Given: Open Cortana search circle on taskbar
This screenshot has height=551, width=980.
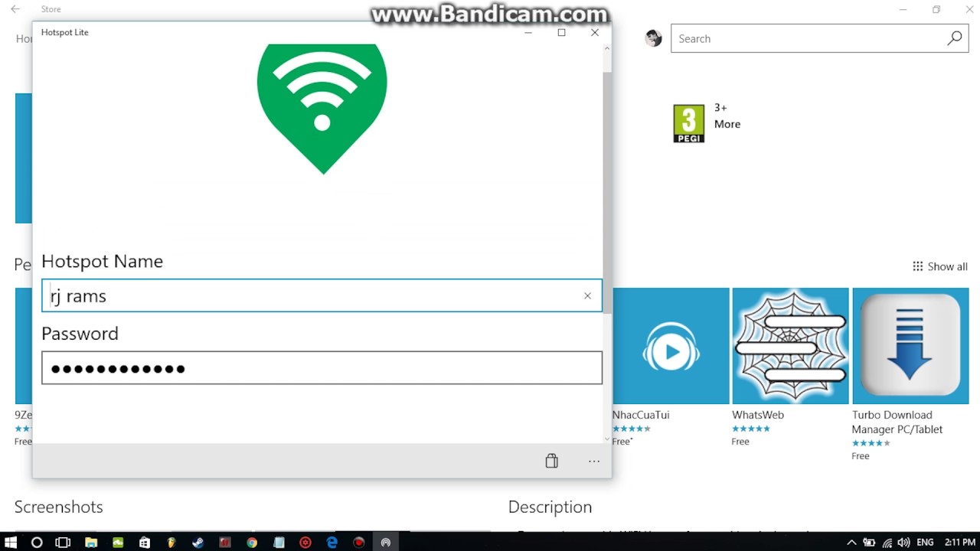Looking at the screenshot, I should 37,543.
